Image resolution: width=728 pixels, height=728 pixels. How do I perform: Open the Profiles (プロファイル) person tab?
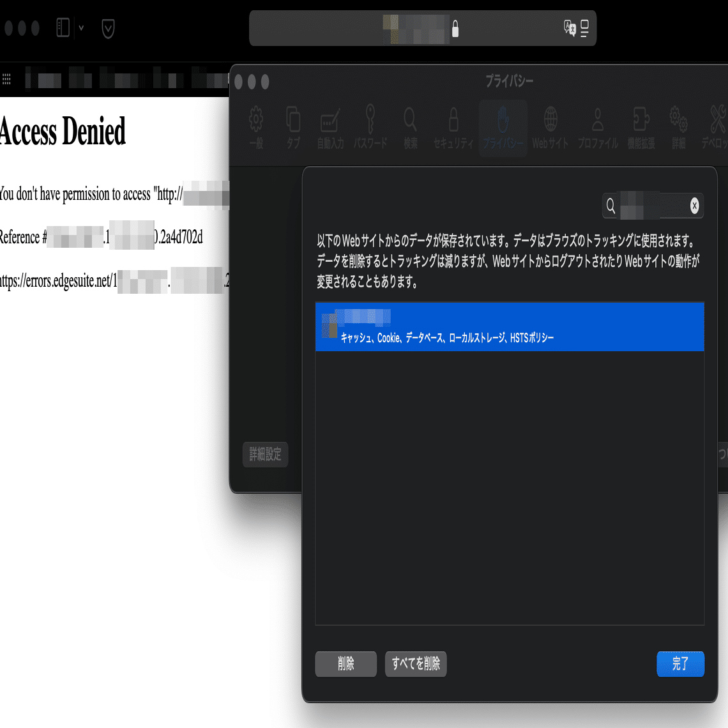598,128
